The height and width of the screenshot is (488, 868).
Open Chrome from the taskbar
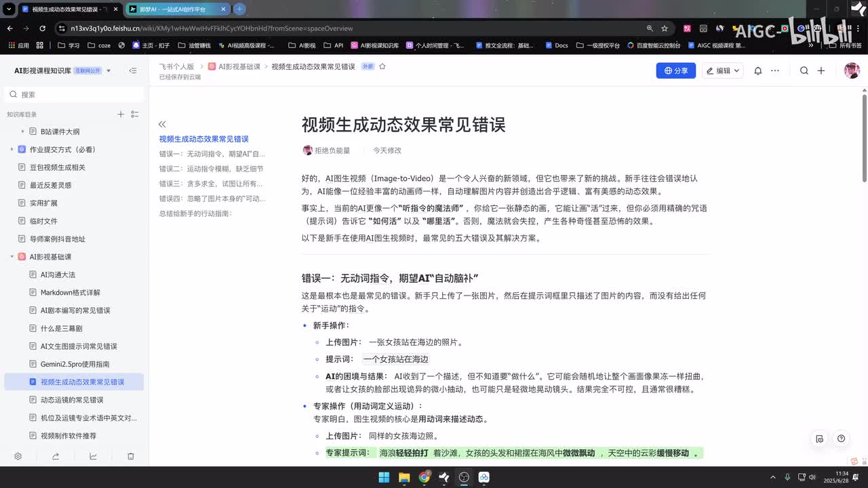[425, 477]
